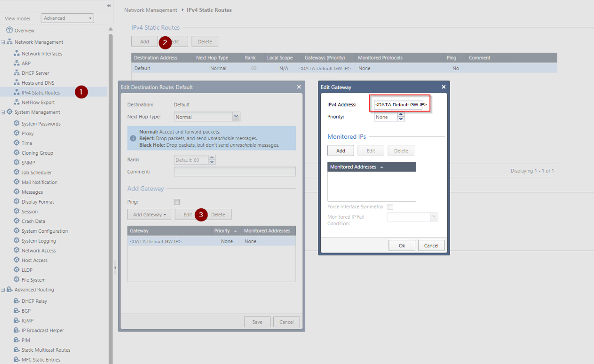Click the Priority spinner arrows
This screenshot has height=364, width=594.
[x=401, y=117]
